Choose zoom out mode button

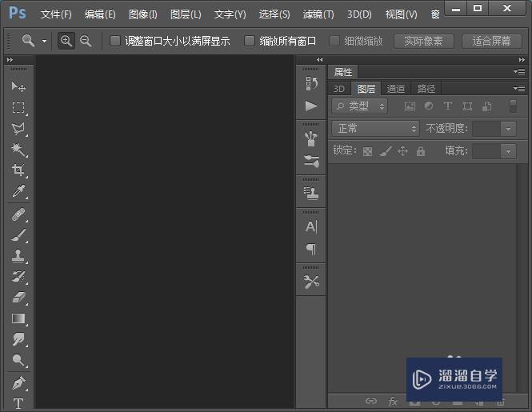86,41
